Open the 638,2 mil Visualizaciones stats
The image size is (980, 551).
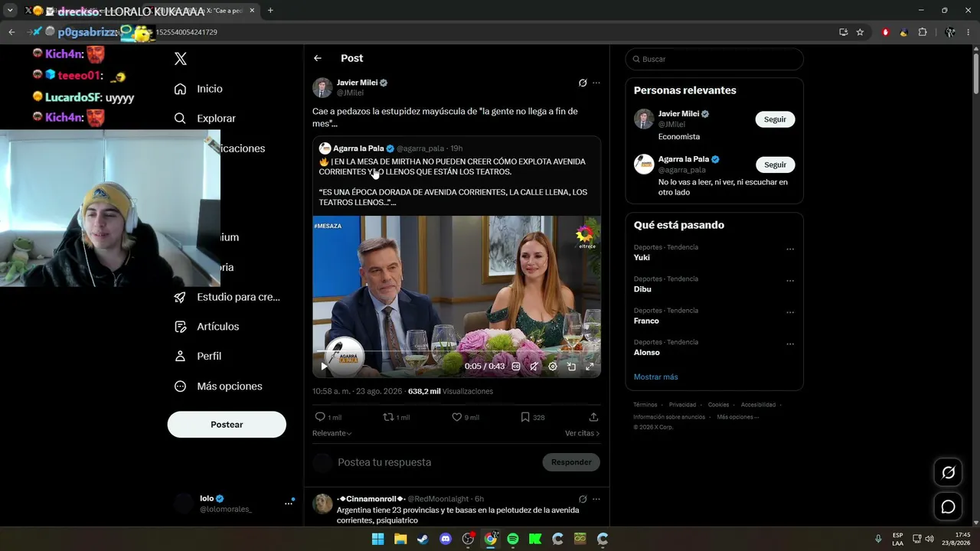pyautogui.click(x=450, y=391)
